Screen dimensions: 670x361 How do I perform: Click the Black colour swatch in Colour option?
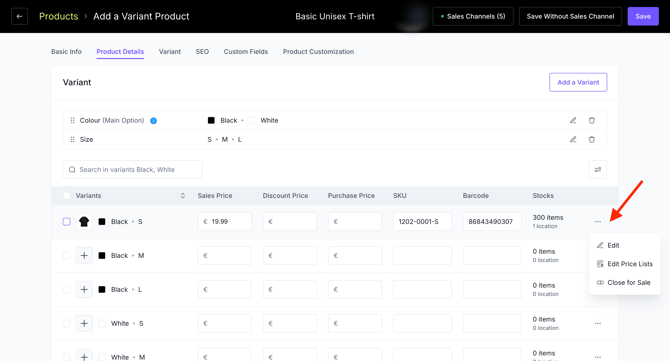tap(211, 120)
